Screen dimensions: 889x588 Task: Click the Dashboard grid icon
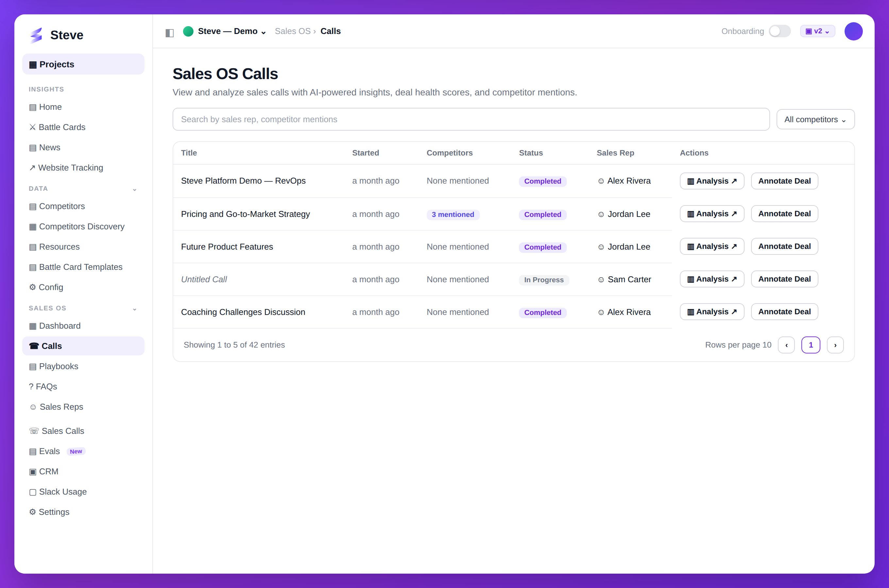click(33, 326)
